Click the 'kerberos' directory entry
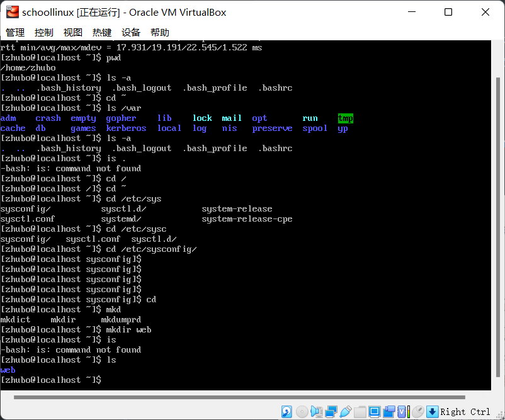Viewport: 505px width, 420px height. point(126,128)
